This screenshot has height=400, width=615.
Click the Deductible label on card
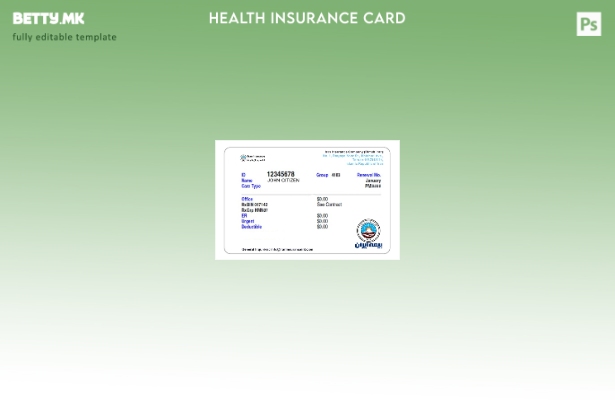point(251,227)
